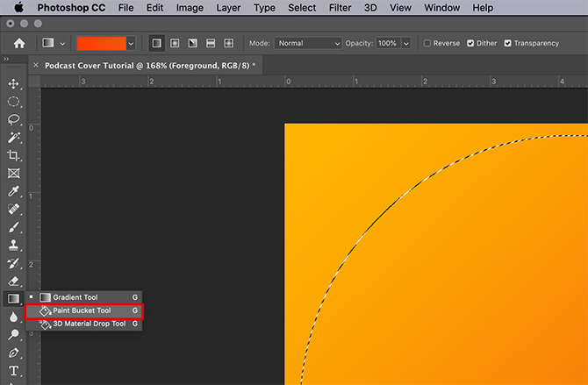
Task: Pick the Lasso tool
Action: tap(13, 119)
